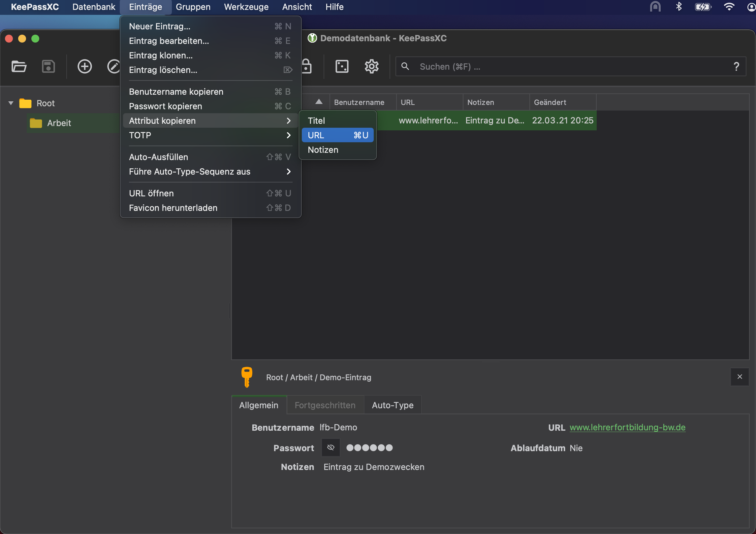Click the search help question mark

pyautogui.click(x=736, y=66)
